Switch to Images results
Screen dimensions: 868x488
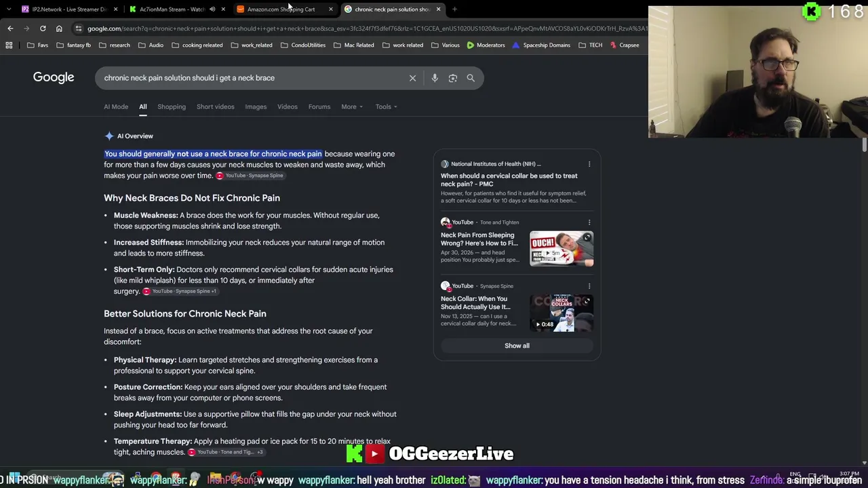(x=256, y=106)
